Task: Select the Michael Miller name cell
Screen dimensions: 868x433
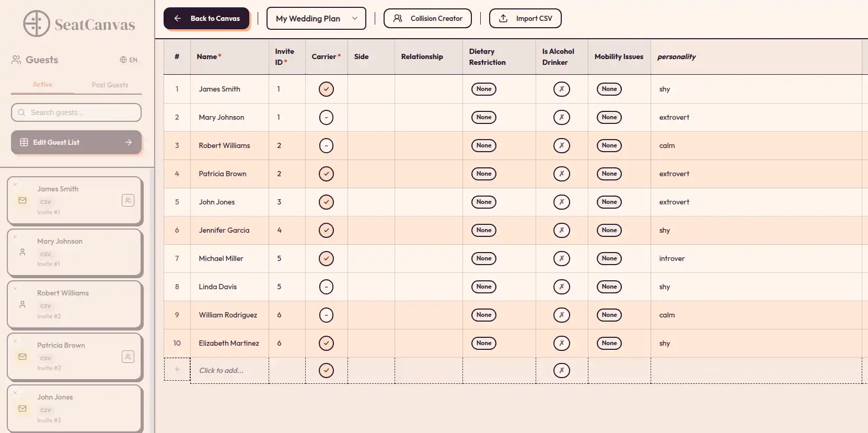Action: pyautogui.click(x=230, y=258)
